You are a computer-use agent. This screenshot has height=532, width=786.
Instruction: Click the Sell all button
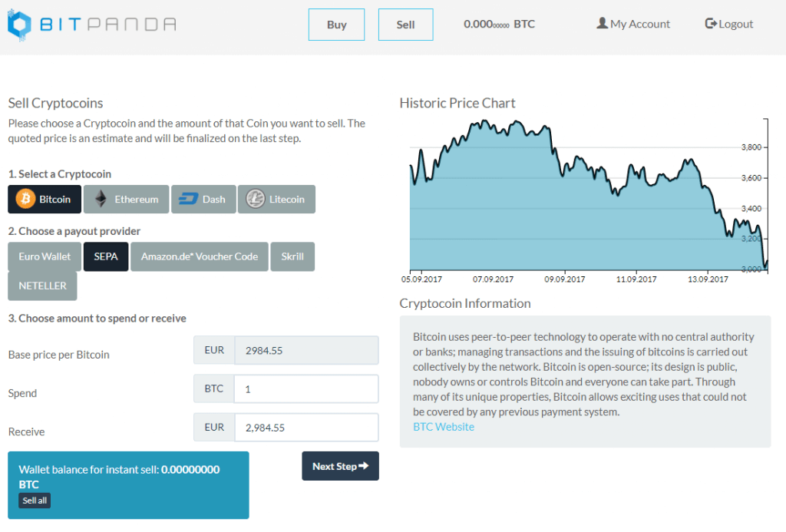[x=35, y=501]
